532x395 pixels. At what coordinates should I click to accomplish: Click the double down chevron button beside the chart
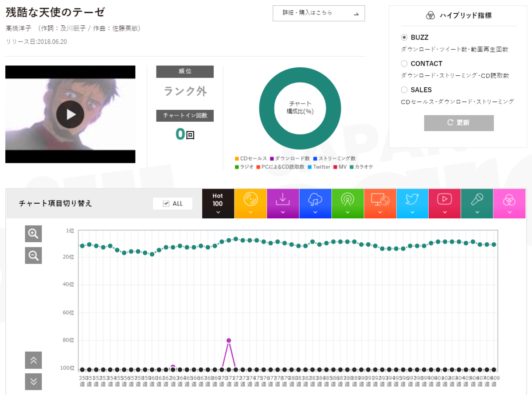point(33,382)
